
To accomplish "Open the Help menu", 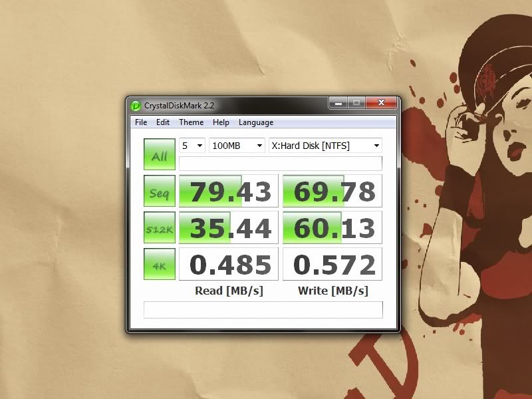I will point(221,122).
